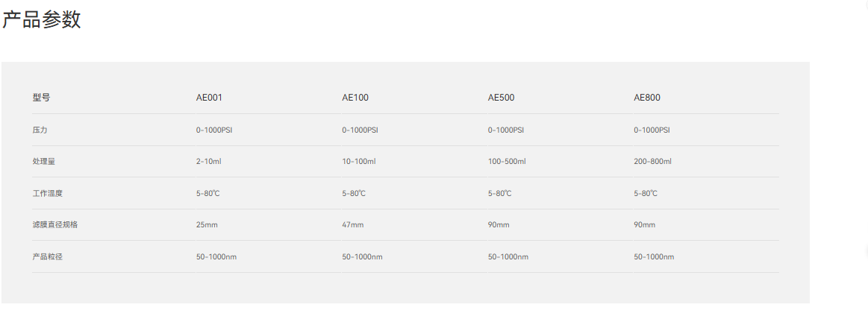Click the 200~800ml capacity value
The height and width of the screenshot is (325, 868).
(653, 162)
